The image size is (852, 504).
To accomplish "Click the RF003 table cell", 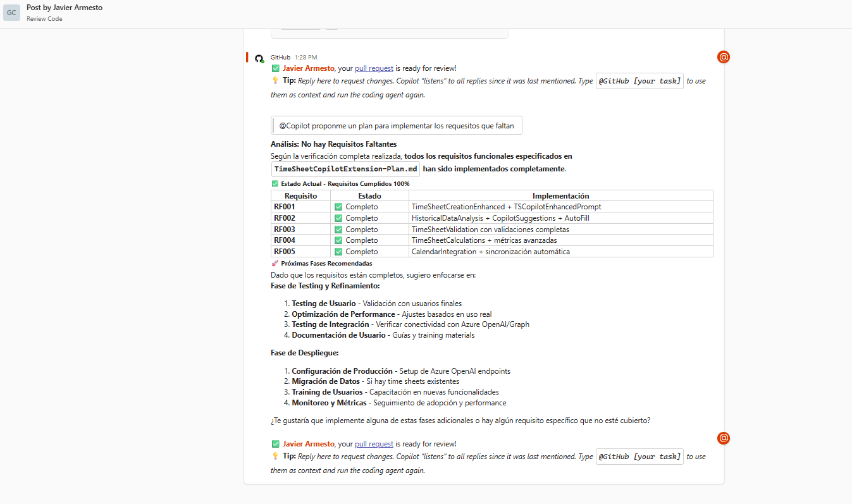I will point(300,230).
